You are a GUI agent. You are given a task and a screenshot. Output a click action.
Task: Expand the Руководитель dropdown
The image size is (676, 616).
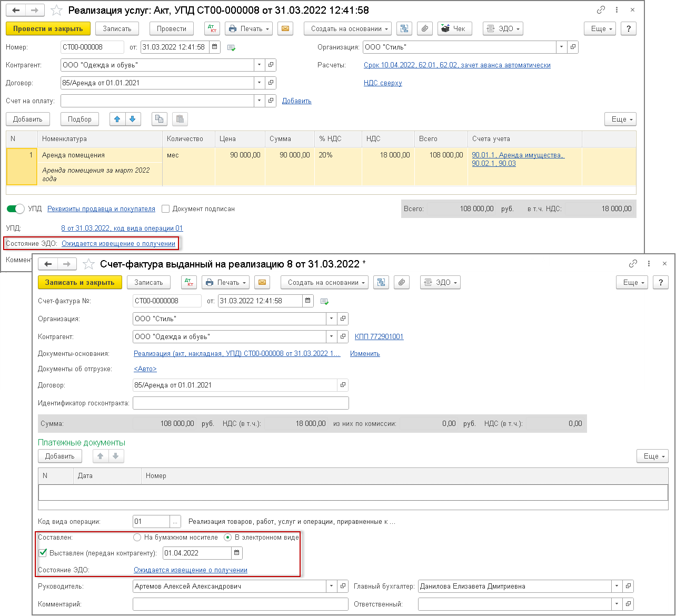point(331,586)
